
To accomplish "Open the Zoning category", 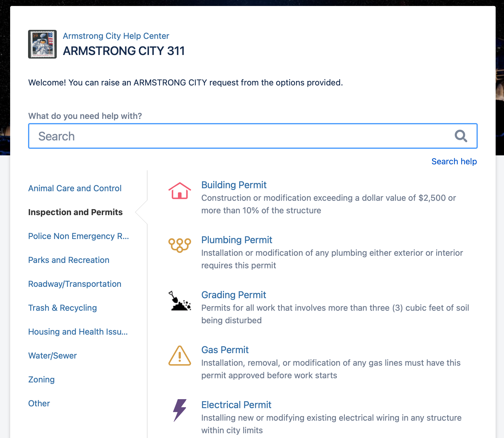I will (41, 379).
